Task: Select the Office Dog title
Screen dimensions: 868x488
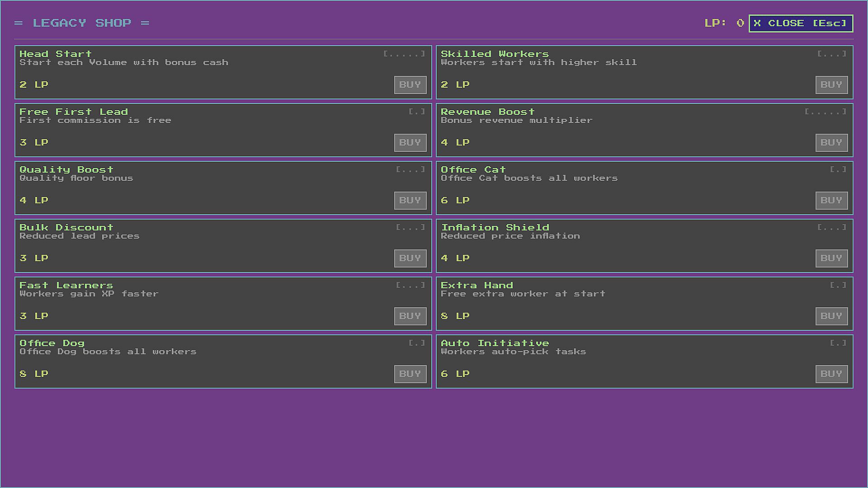Action: 52,343
